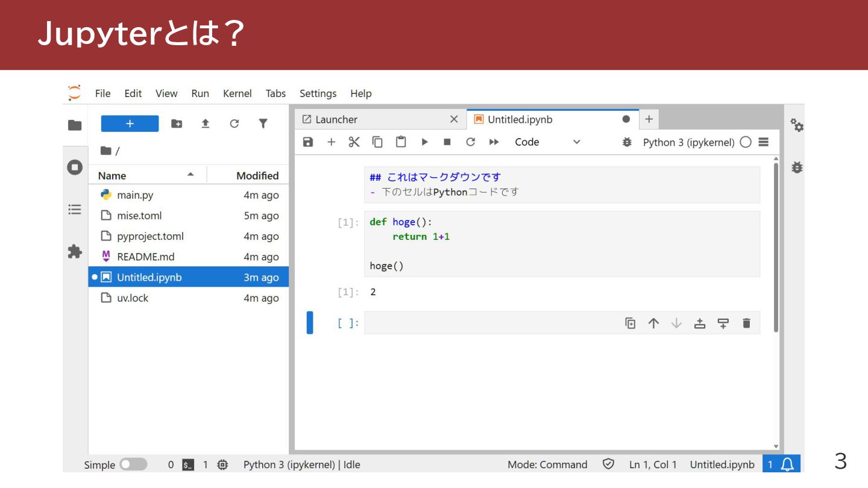The width and height of the screenshot is (868, 488).
Task: Sort files by Modified column header
Action: [248, 175]
